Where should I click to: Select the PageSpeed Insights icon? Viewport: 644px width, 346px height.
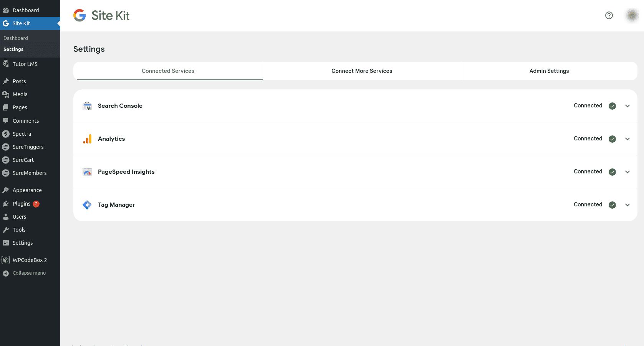[87, 172]
